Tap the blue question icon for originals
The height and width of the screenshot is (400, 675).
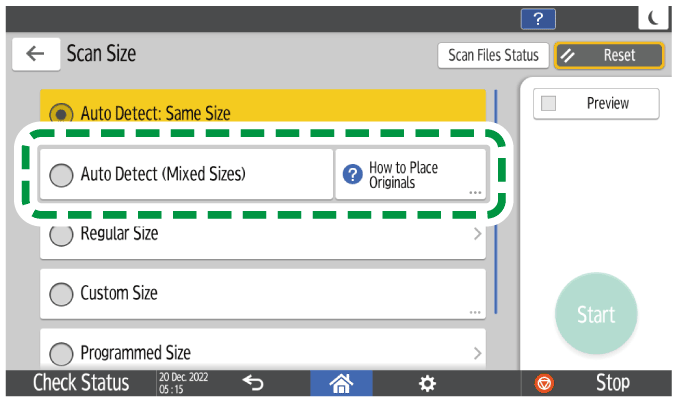[x=352, y=175]
